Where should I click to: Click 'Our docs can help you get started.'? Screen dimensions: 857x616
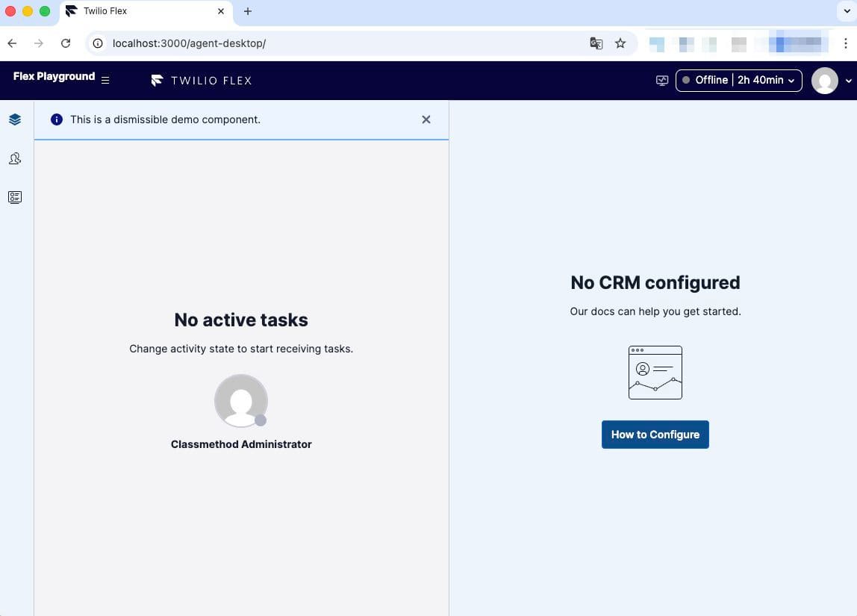[655, 311]
